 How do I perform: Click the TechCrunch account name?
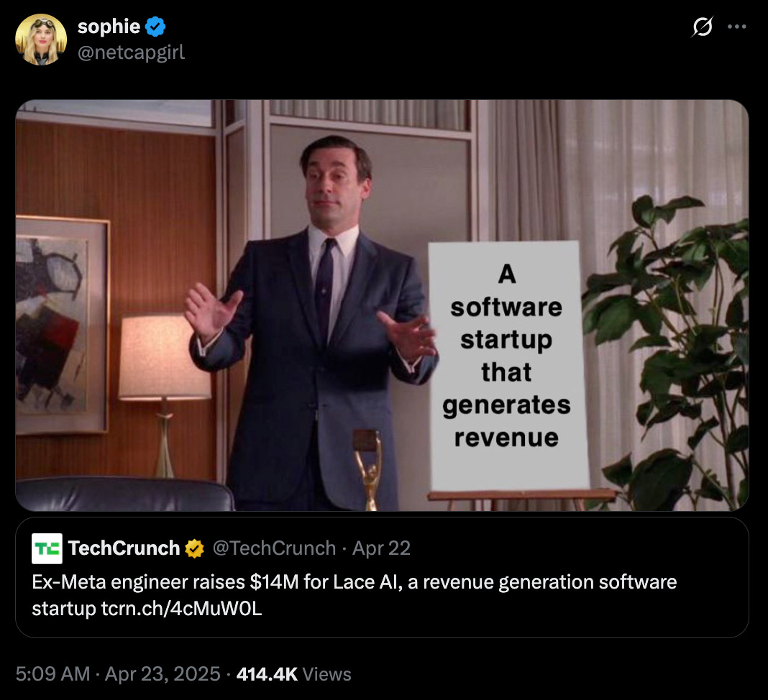pos(124,548)
